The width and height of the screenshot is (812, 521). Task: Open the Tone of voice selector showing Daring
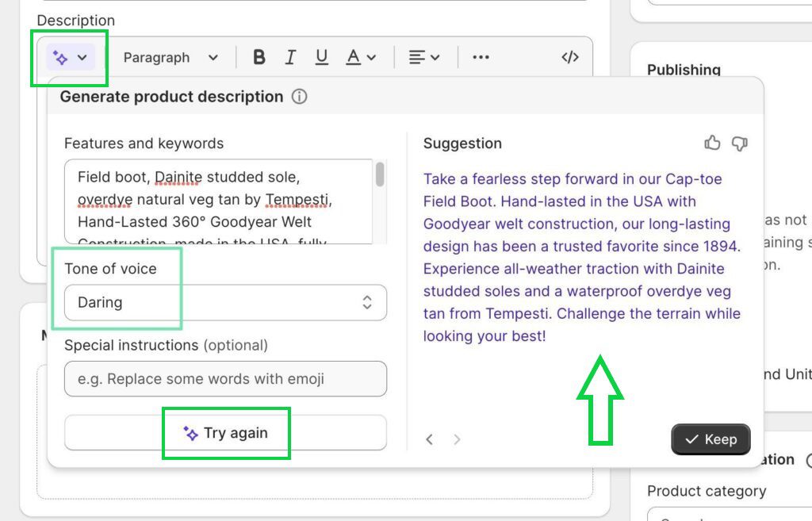tap(224, 302)
